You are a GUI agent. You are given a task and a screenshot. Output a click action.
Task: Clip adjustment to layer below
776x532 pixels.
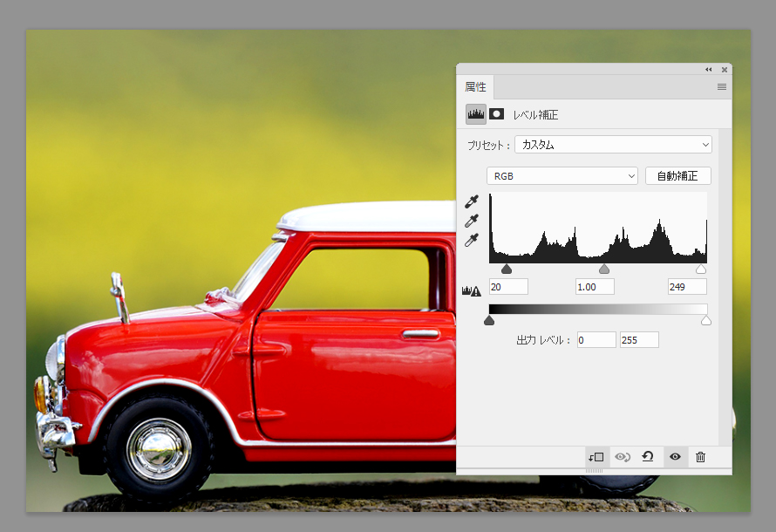[596, 457]
